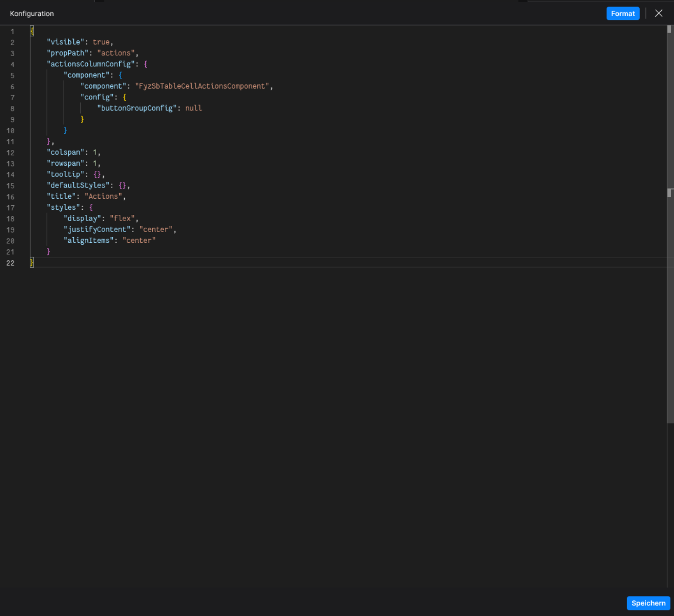The width and height of the screenshot is (674, 616).
Task: Save configuration with the Speichern button
Action: 648,603
